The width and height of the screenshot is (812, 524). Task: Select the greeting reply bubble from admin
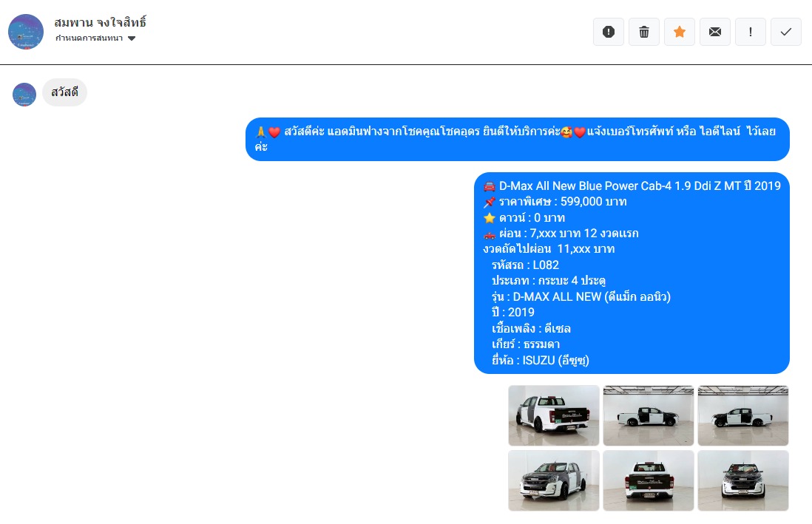coord(518,139)
